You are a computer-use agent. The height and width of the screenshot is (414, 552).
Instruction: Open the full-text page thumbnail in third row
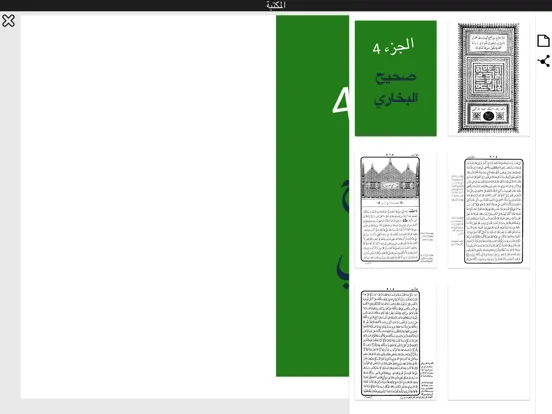click(396, 342)
